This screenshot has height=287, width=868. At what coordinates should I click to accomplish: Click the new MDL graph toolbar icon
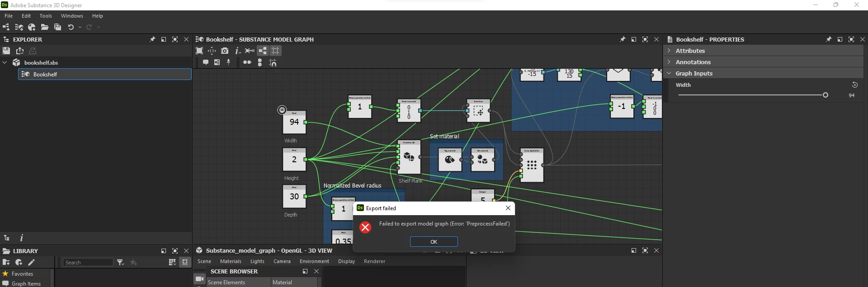32,27
